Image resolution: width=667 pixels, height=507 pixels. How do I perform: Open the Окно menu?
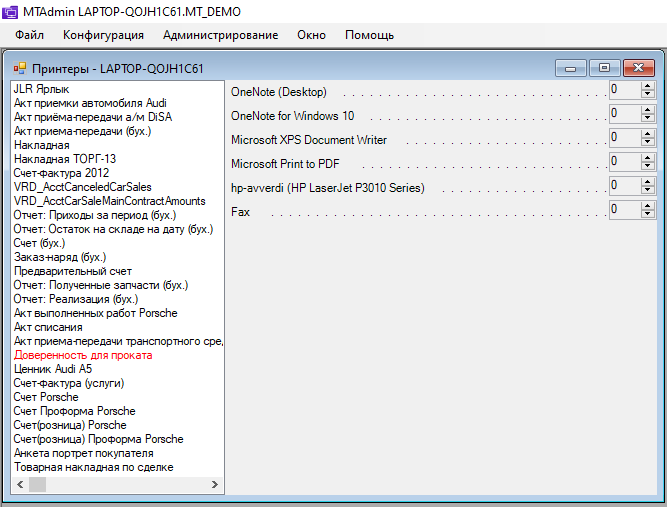(x=311, y=35)
